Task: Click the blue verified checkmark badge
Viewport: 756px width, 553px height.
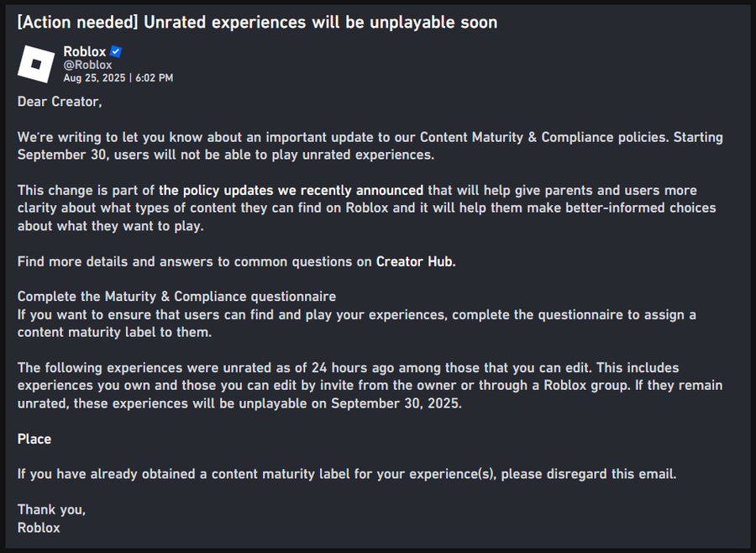Action: (116, 51)
